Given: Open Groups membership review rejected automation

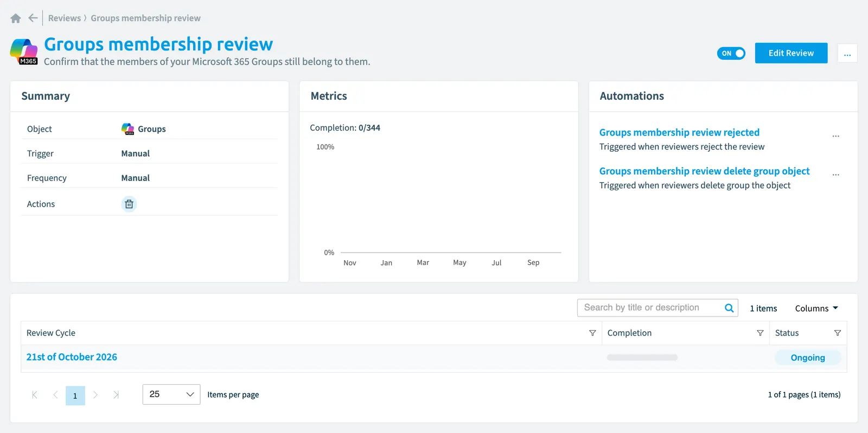Looking at the screenshot, I should [x=679, y=132].
